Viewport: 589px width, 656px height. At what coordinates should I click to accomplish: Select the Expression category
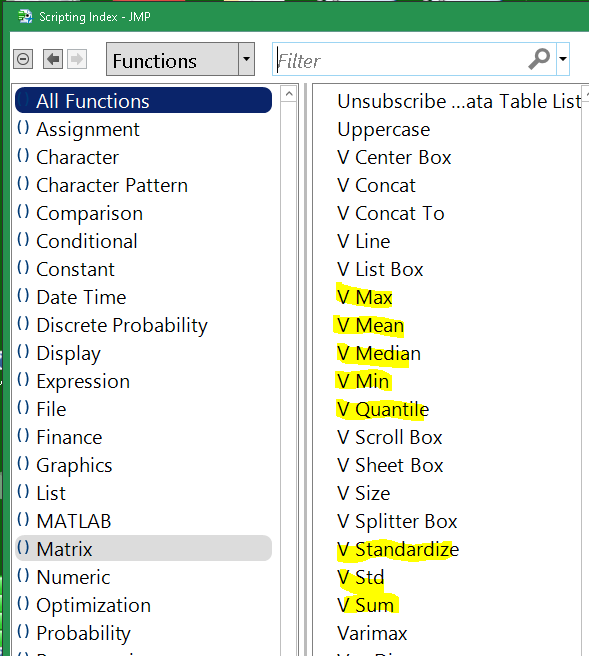click(83, 382)
